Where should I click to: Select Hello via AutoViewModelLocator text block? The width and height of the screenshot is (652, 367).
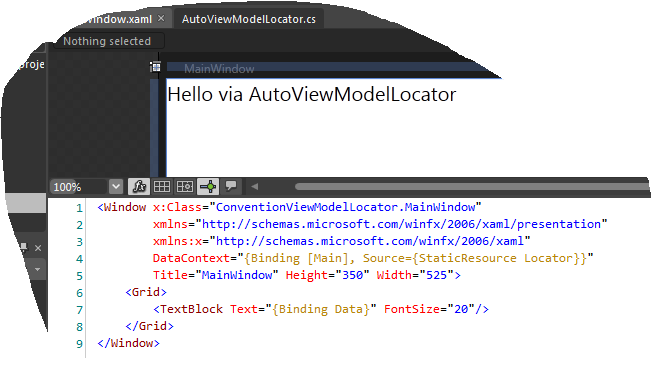click(x=311, y=94)
